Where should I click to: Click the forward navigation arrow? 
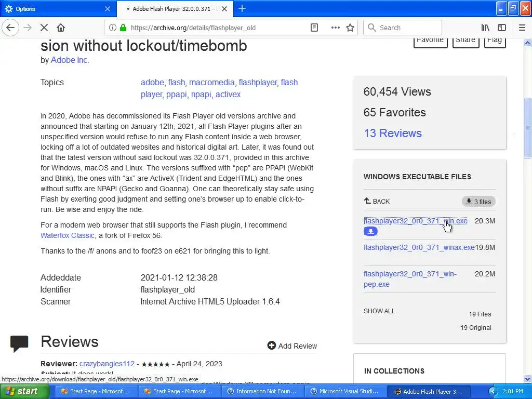tap(28, 28)
